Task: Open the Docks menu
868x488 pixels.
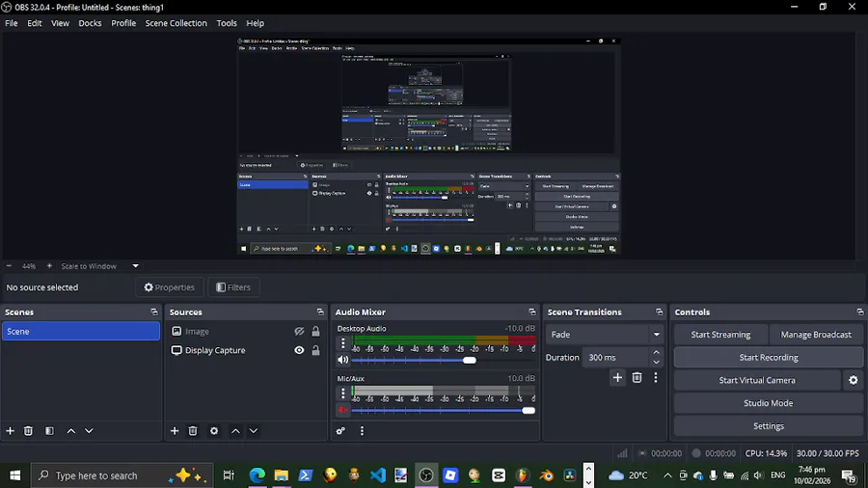Action: click(90, 23)
